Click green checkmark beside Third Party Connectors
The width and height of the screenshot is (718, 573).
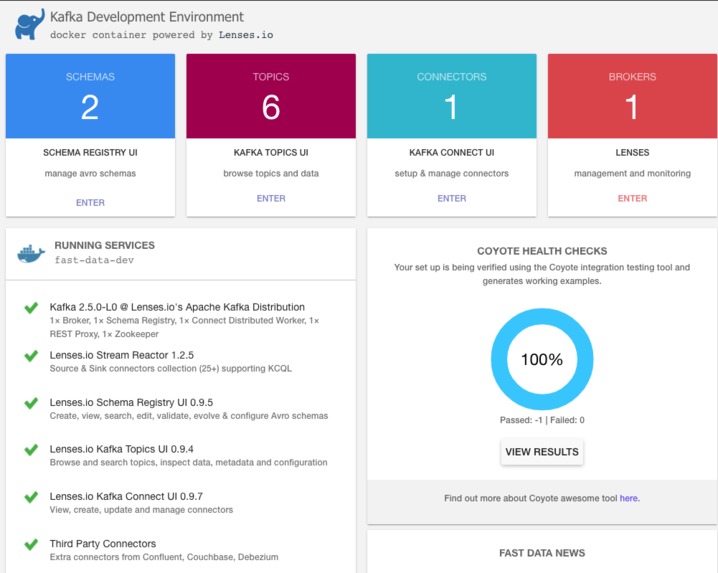tap(31, 544)
